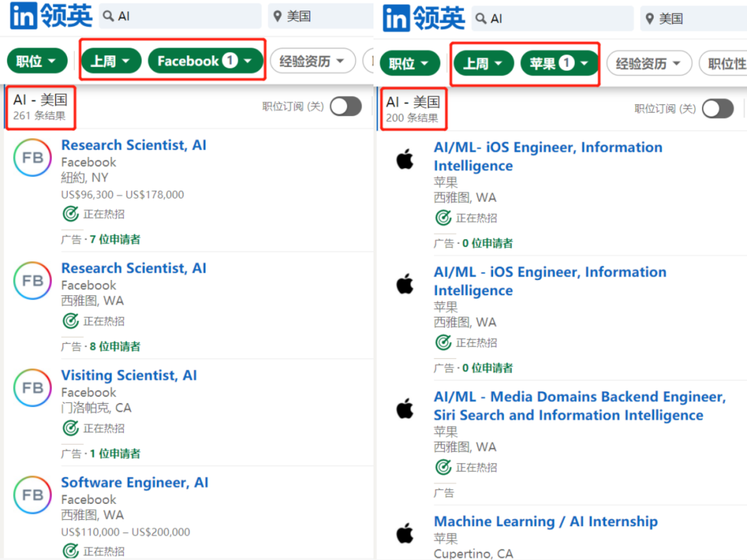Click 门洛帕克, CA location text
This screenshot has width=747, height=560.
[x=96, y=408]
